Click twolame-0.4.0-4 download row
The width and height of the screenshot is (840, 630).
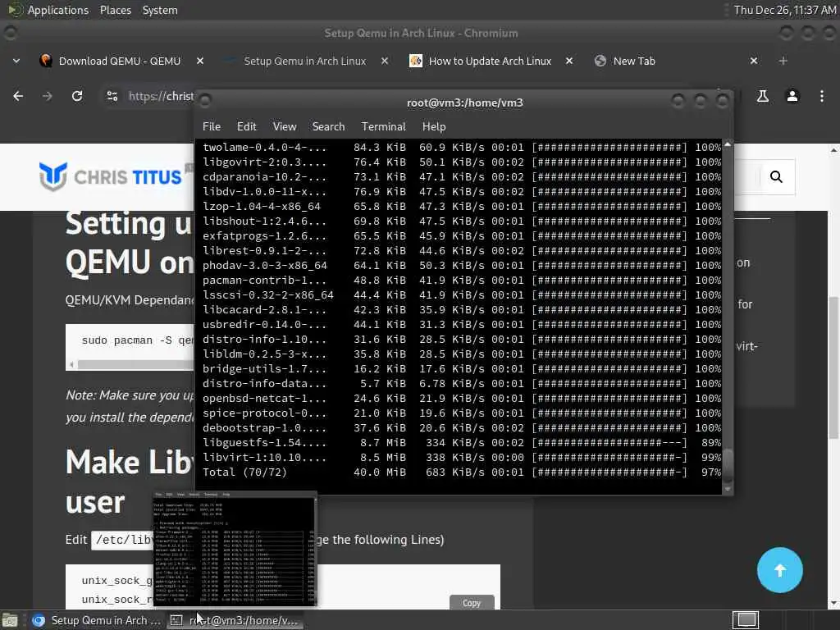(462, 148)
